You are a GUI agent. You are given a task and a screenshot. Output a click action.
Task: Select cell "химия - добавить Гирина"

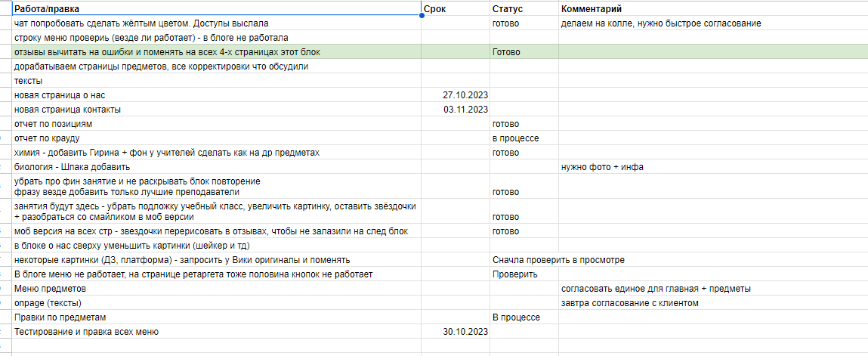[x=217, y=152]
